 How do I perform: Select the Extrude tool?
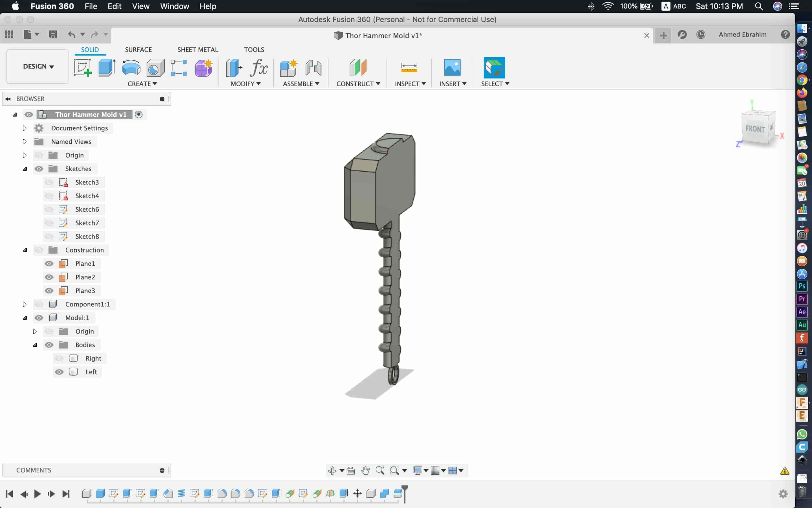point(107,67)
